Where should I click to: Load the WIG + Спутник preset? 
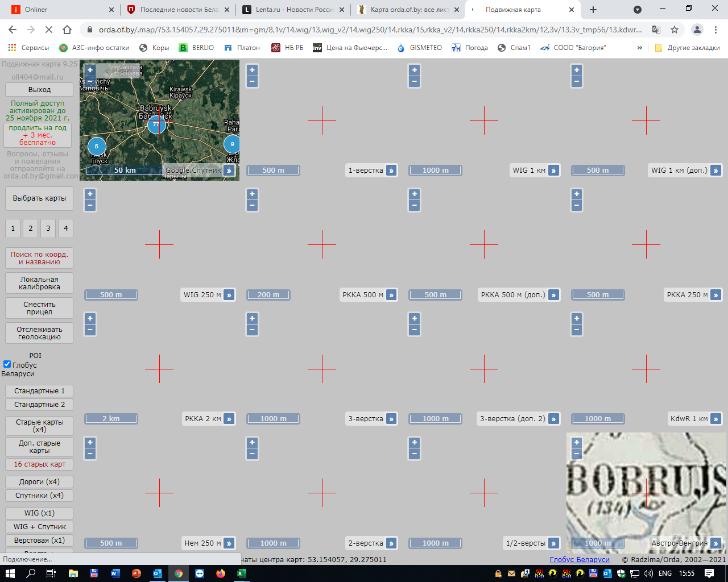click(x=39, y=527)
